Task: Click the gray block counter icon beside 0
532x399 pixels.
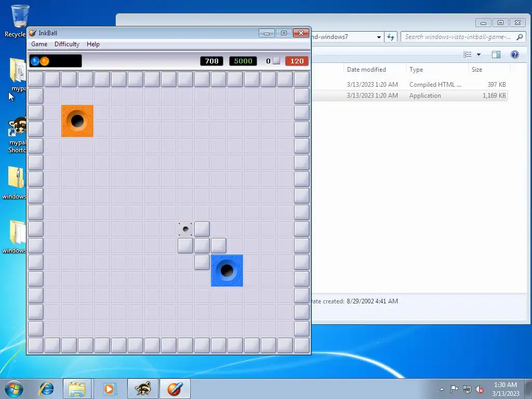Action: click(x=276, y=61)
